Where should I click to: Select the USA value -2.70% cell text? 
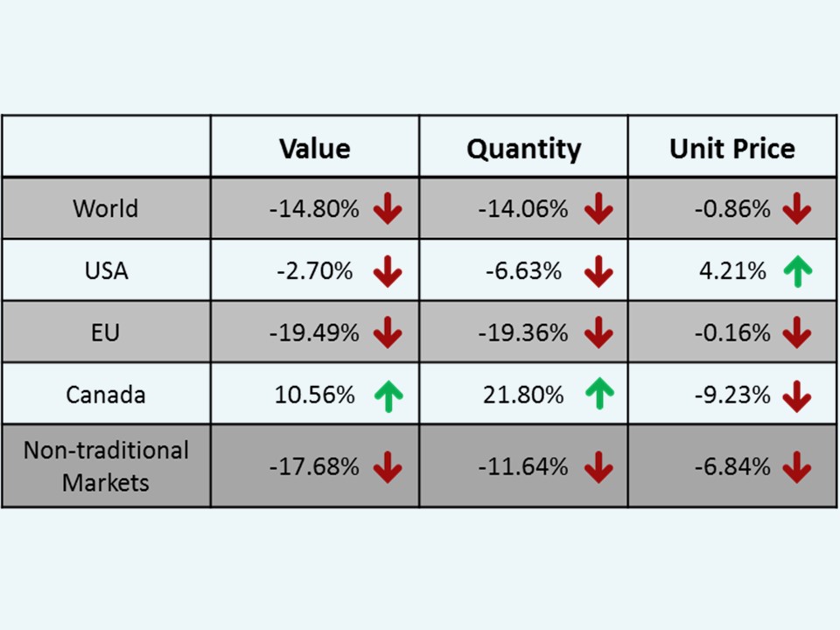click(x=314, y=271)
